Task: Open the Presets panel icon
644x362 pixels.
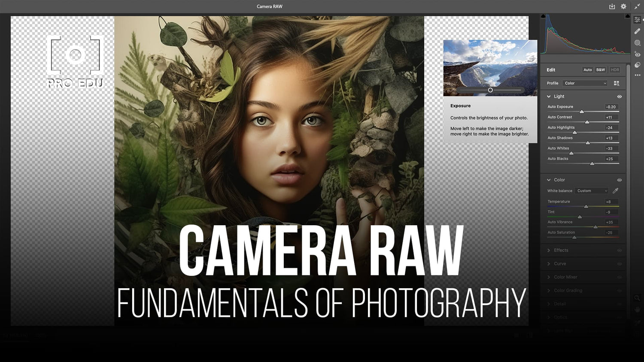Action: (x=637, y=65)
